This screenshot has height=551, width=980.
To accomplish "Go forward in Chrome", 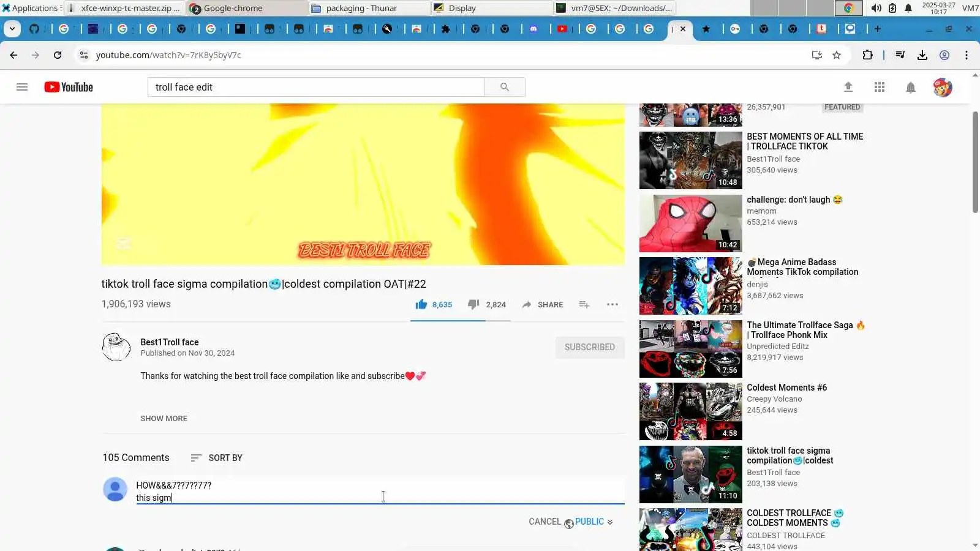I will (36, 55).
